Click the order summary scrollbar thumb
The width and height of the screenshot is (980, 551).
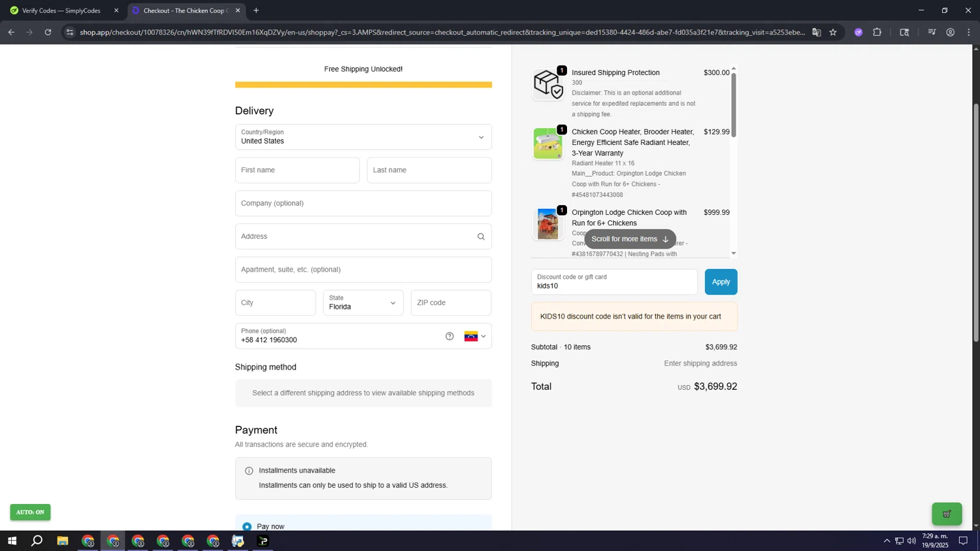[734, 104]
